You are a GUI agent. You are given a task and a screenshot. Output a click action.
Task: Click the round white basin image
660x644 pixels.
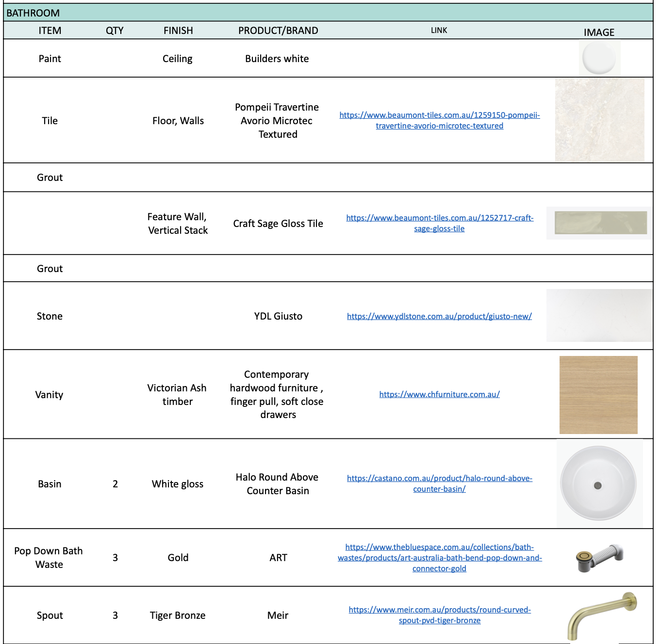tap(599, 483)
